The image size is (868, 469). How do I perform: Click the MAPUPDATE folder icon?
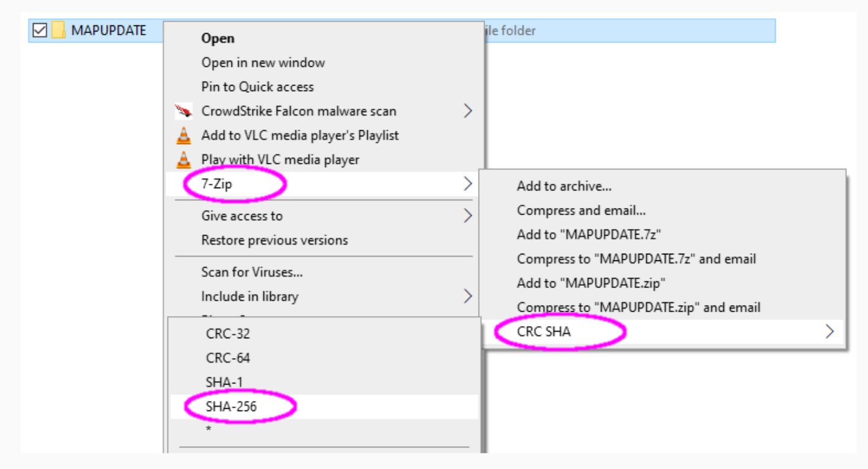point(58,30)
